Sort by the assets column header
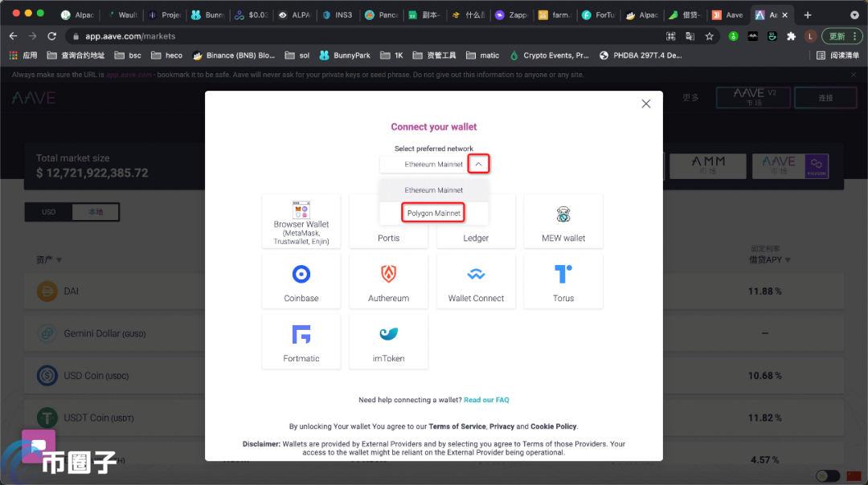Viewport: 868px width, 485px height. coord(49,259)
